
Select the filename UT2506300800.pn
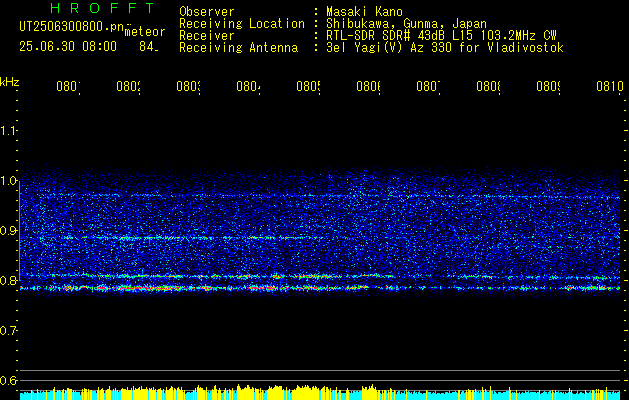pyautogui.click(x=72, y=27)
